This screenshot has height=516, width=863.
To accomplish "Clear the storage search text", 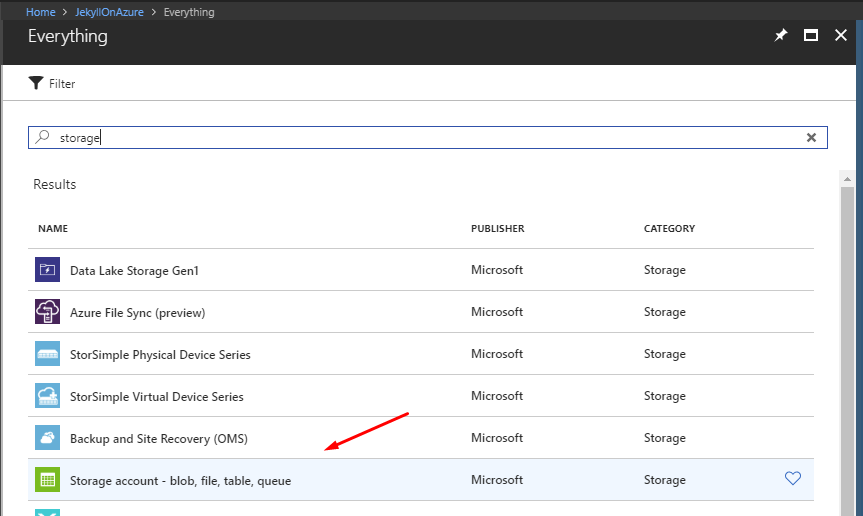I will 811,138.
